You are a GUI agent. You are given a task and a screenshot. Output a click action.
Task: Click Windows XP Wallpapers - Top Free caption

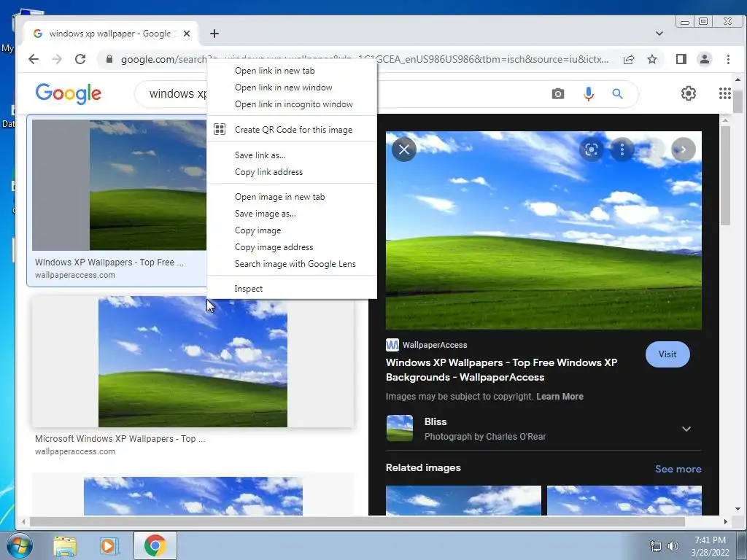[109, 262]
